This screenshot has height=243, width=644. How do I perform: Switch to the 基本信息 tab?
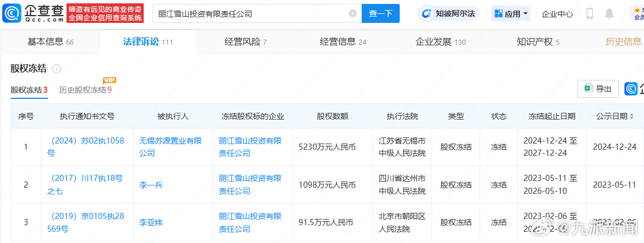[x=50, y=41]
